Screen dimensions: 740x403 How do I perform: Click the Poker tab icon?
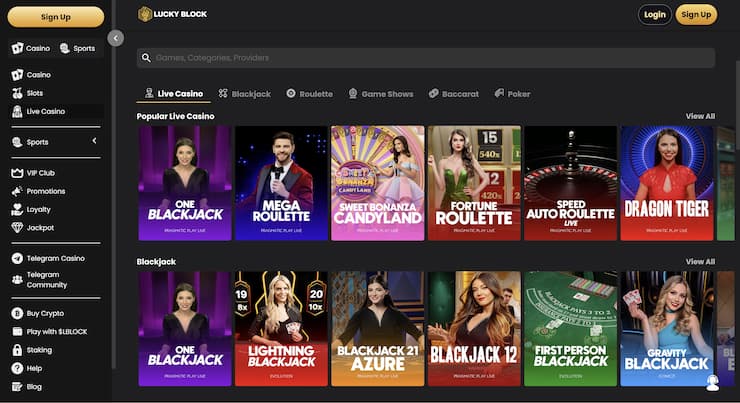tap(499, 93)
